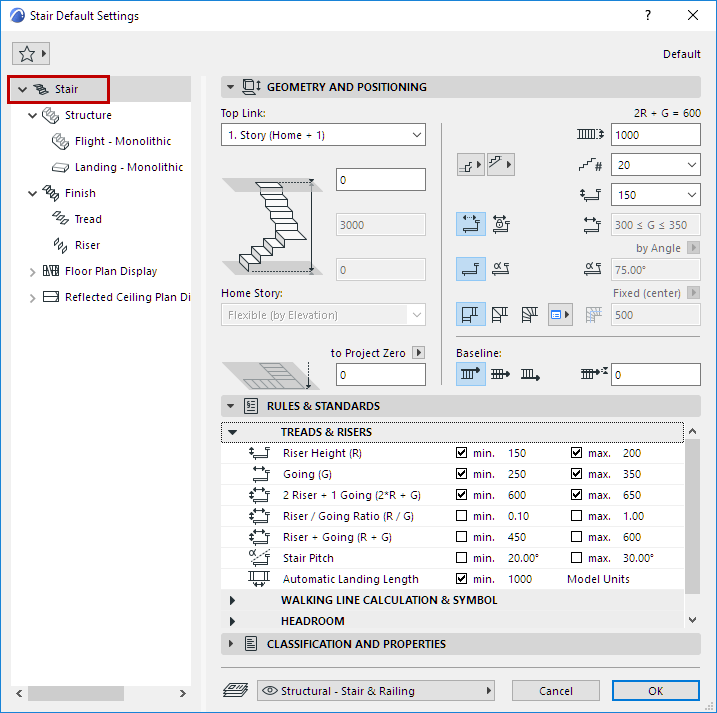Open the bottom step options popup

click(x=471, y=165)
